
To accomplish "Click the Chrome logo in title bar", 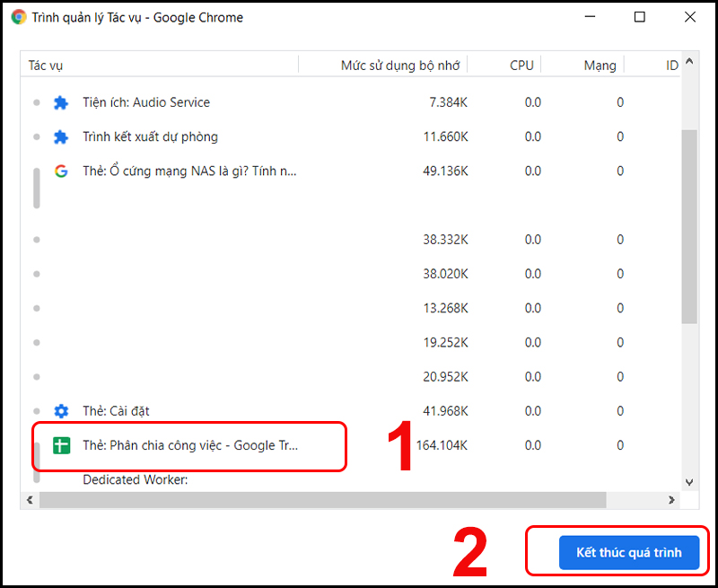I will [18, 17].
